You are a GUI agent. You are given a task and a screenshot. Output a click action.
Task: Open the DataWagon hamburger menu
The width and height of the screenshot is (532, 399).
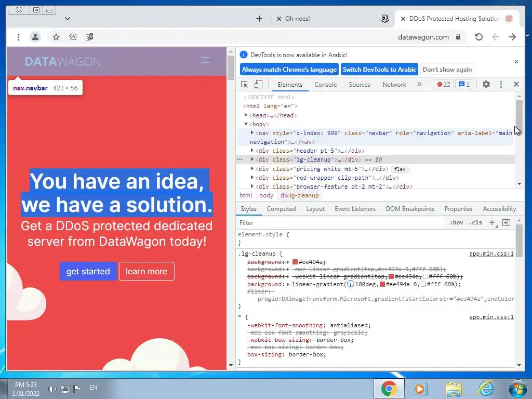tap(205, 60)
